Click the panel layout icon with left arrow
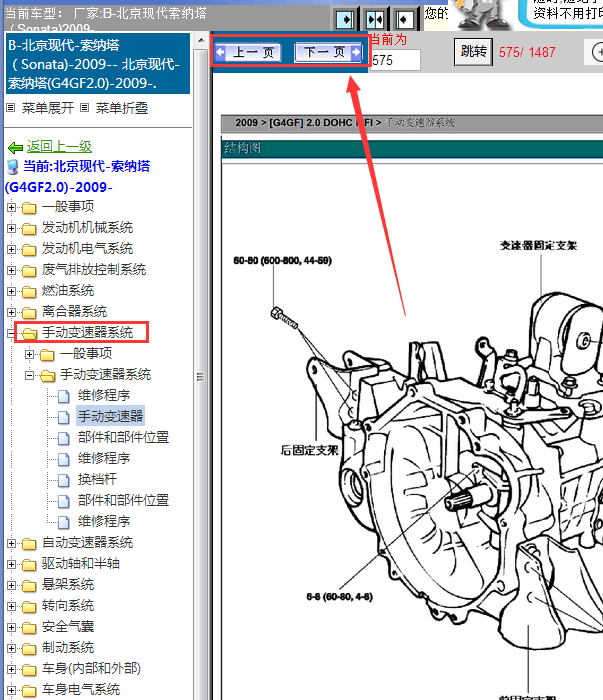603x700 pixels. point(404,20)
